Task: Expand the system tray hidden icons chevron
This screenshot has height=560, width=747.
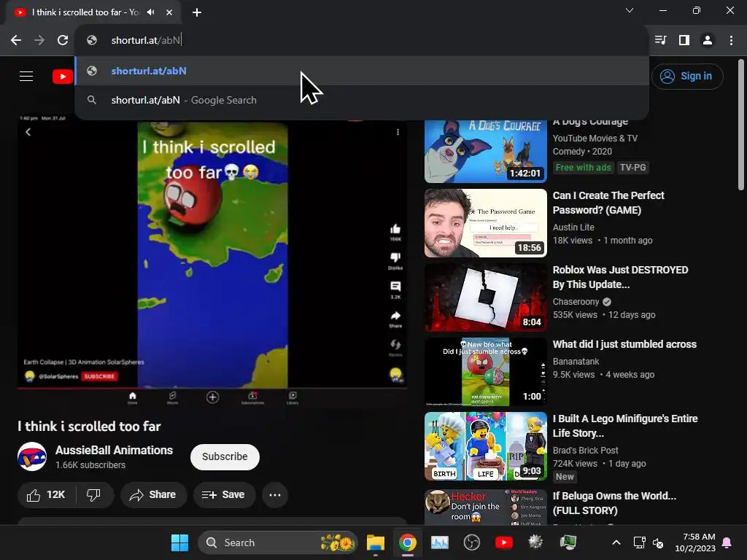Action: point(616,542)
